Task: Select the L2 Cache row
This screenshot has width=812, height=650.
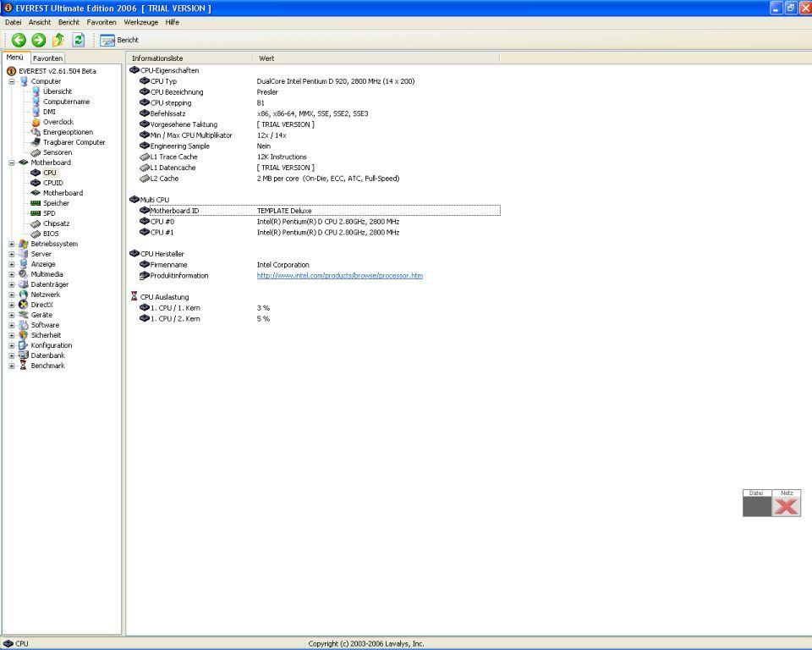Action: pyautogui.click(x=315, y=179)
